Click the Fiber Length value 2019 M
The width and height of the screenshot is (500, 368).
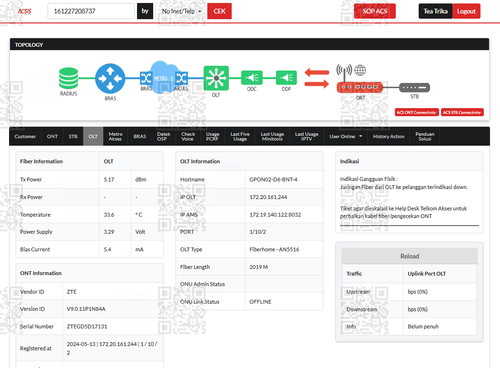259,267
